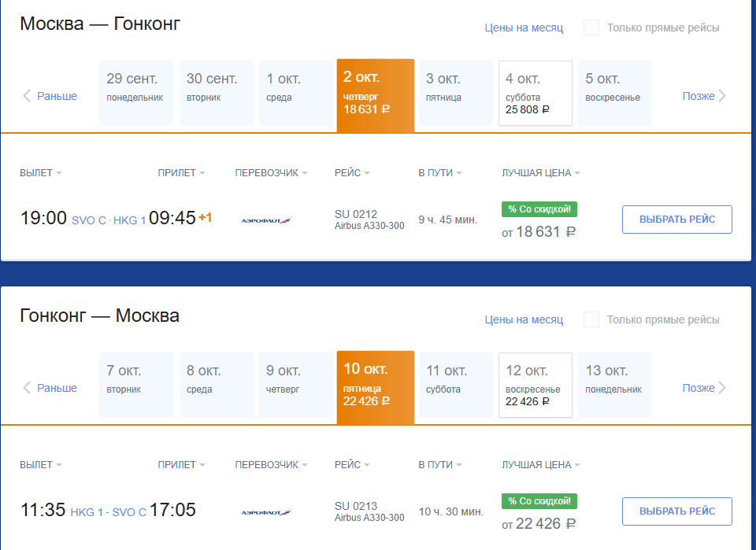Click the Aeroflot logo on flight SU 0212

click(267, 220)
